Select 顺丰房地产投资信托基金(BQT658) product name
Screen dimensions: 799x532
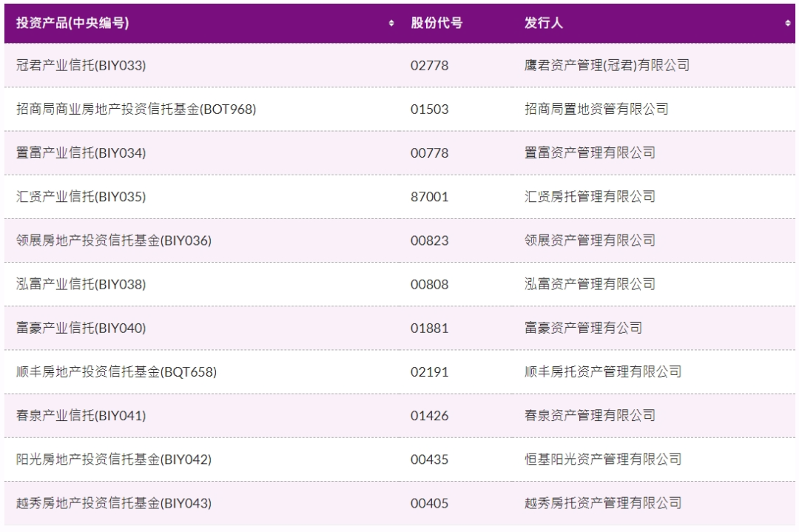[x=116, y=372]
